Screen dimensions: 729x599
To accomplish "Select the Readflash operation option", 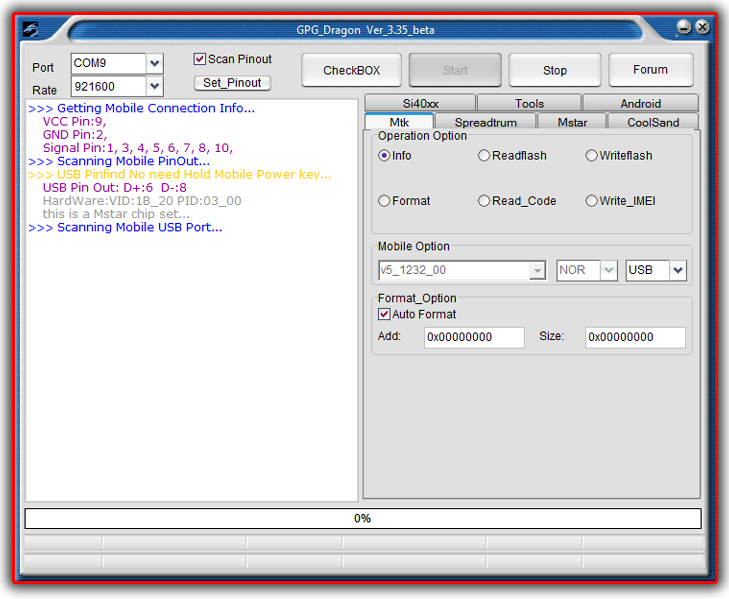I will click(484, 155).
